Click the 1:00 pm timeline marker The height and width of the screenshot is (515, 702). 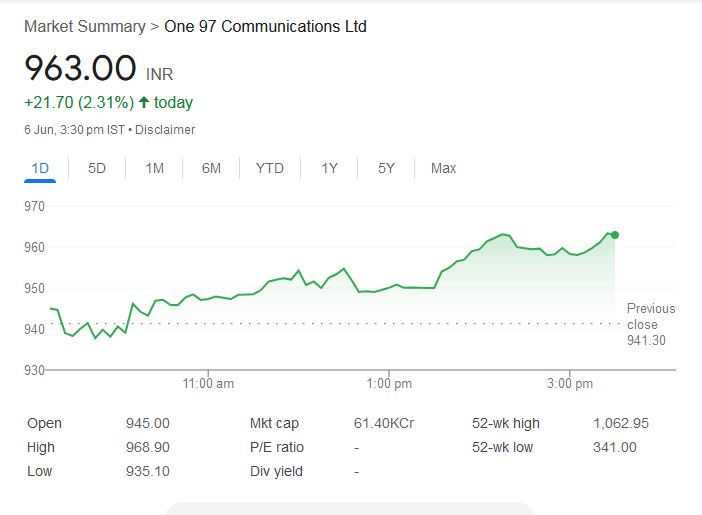pos(389,384)
